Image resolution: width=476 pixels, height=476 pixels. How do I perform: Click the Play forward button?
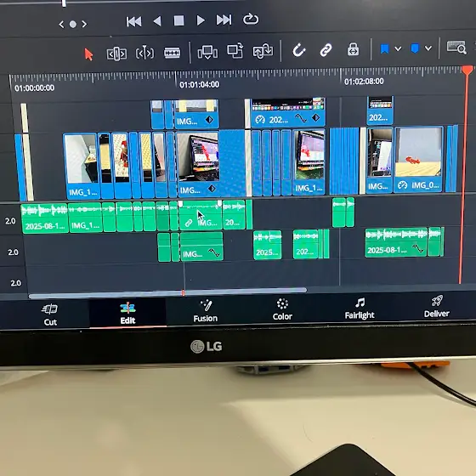click(x=201, y=20)
